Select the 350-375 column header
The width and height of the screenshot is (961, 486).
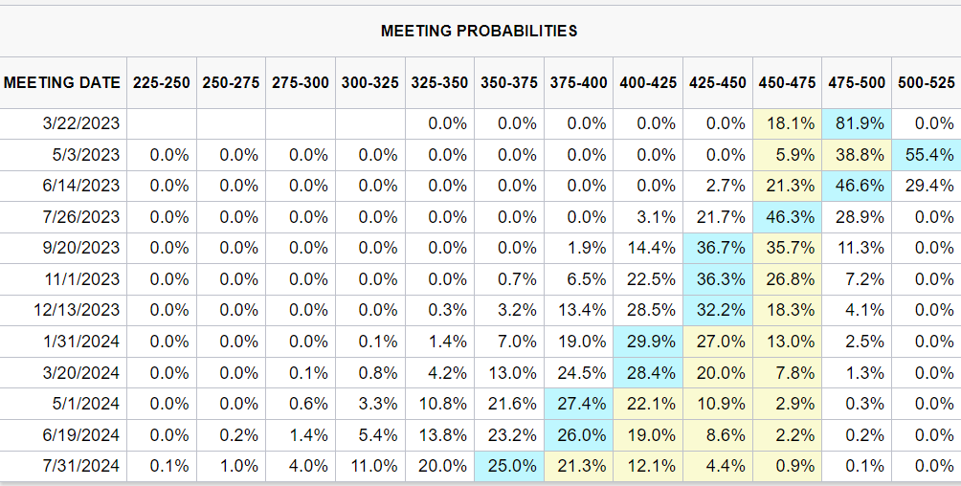[508, 83]
